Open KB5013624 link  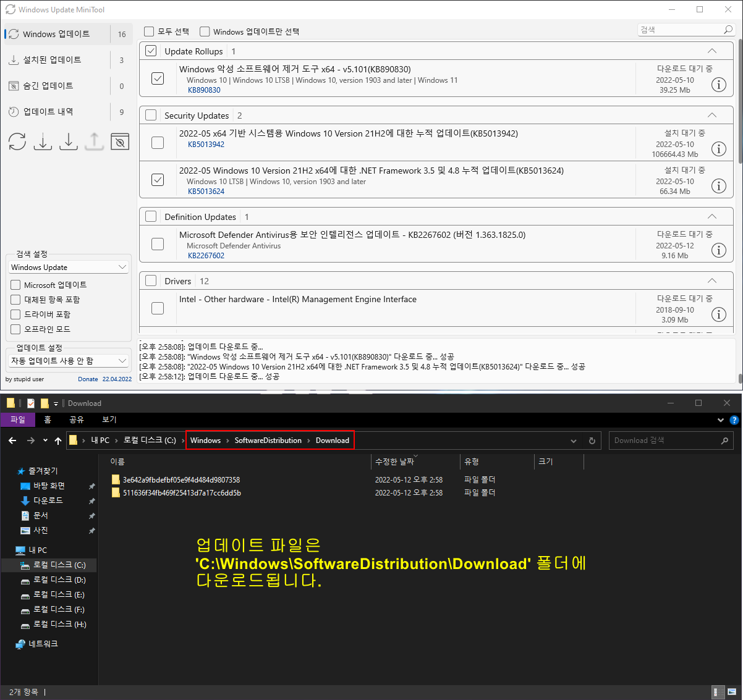click(206, 192)
